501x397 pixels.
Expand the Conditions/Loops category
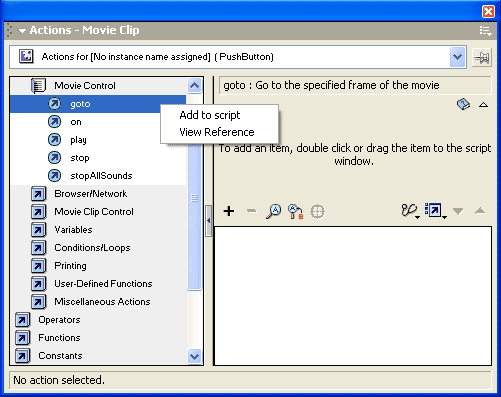98,248
